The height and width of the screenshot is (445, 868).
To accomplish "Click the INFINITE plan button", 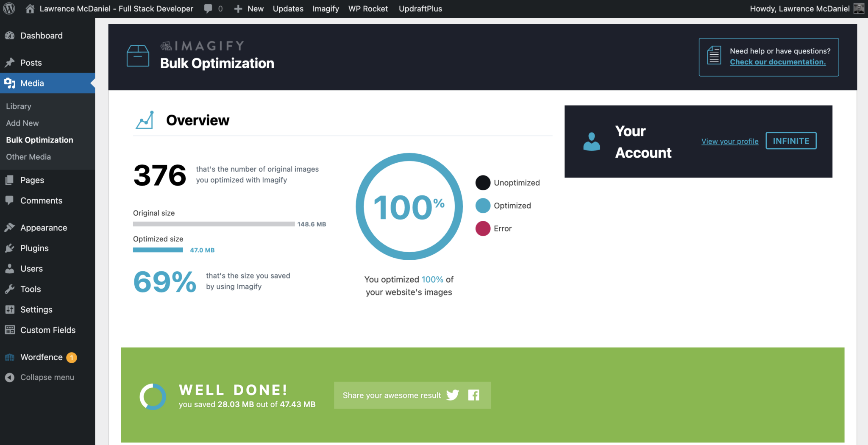I will click(x=791, y=141).
